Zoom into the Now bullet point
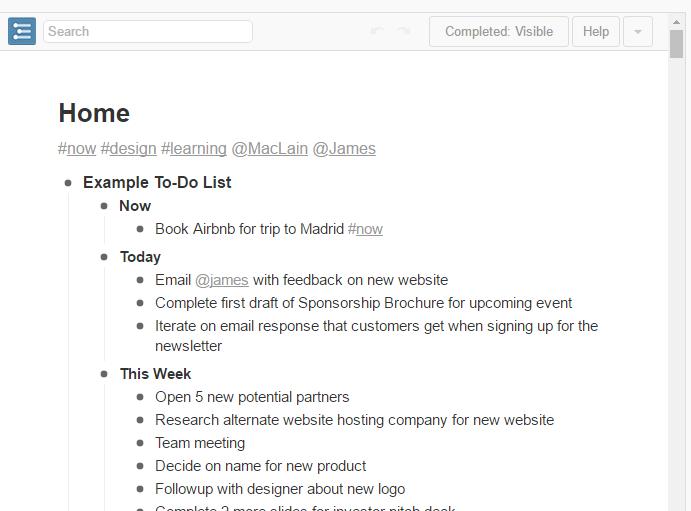The width and height of the screenshot is (691, 511). click(x=104, y=206)
